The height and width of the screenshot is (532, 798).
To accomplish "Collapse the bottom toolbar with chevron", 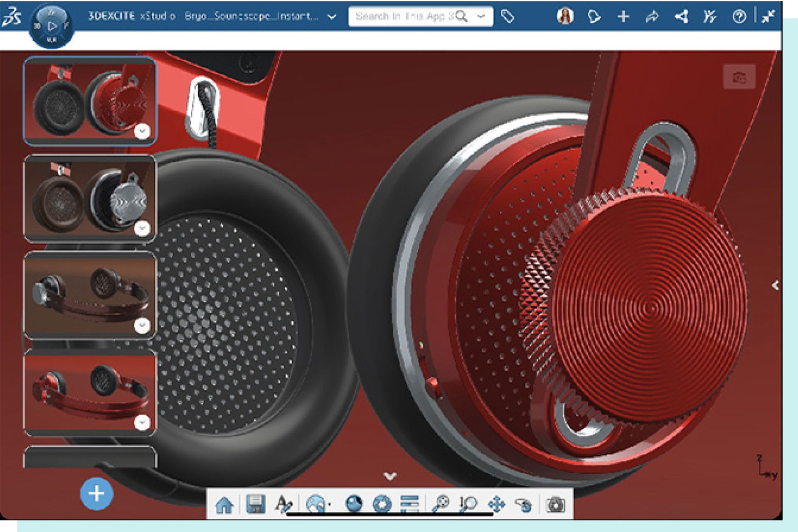I will (390, 476).
